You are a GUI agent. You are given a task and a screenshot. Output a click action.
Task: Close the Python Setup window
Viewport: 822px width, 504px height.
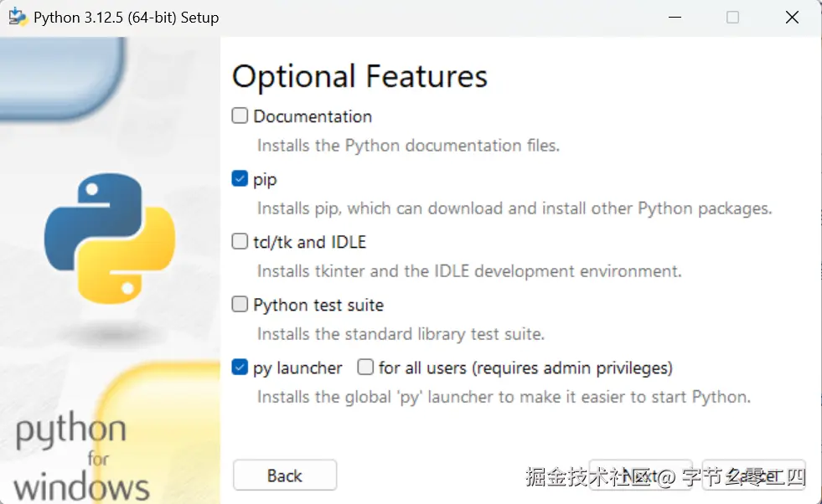pyautogui.click(x=791, y=18)
